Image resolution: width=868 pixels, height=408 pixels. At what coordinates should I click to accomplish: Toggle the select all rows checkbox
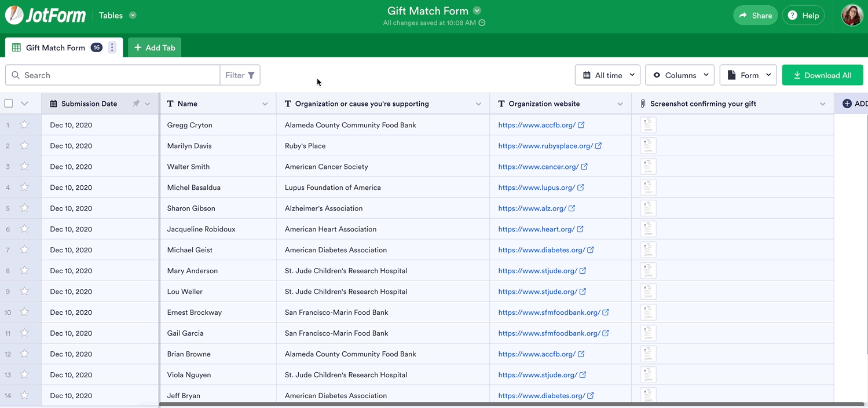(x=9, y=104)
